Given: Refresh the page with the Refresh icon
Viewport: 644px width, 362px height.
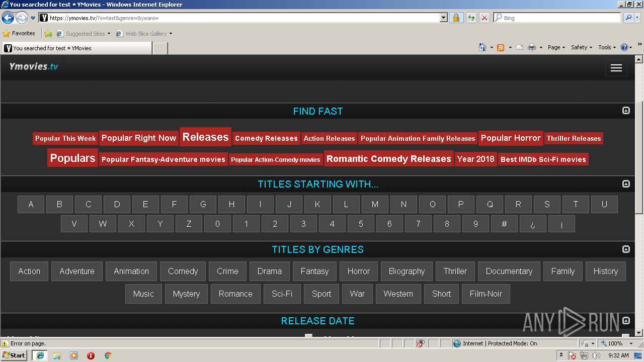Looking at the screenshot, I should click(471, 18).
